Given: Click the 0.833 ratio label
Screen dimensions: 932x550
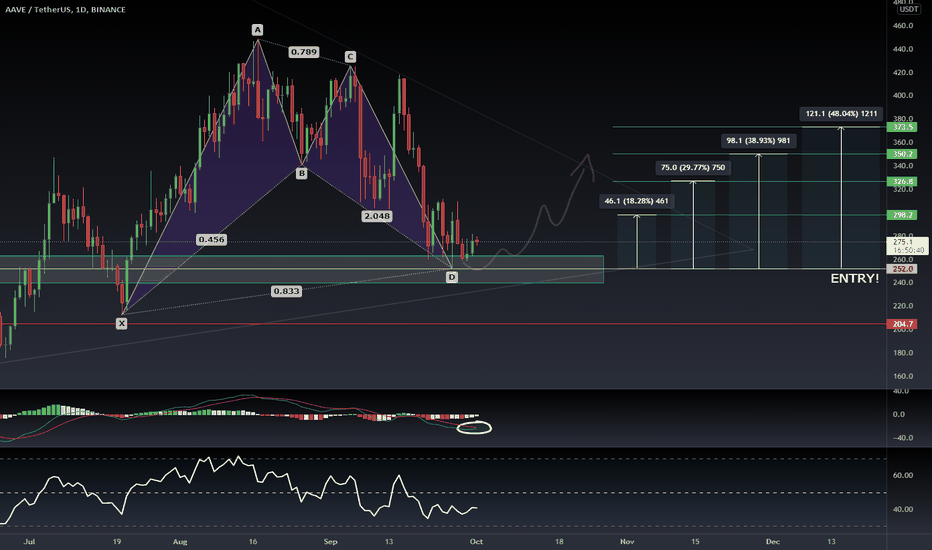Looking at the screenshot, I should 286,291.
